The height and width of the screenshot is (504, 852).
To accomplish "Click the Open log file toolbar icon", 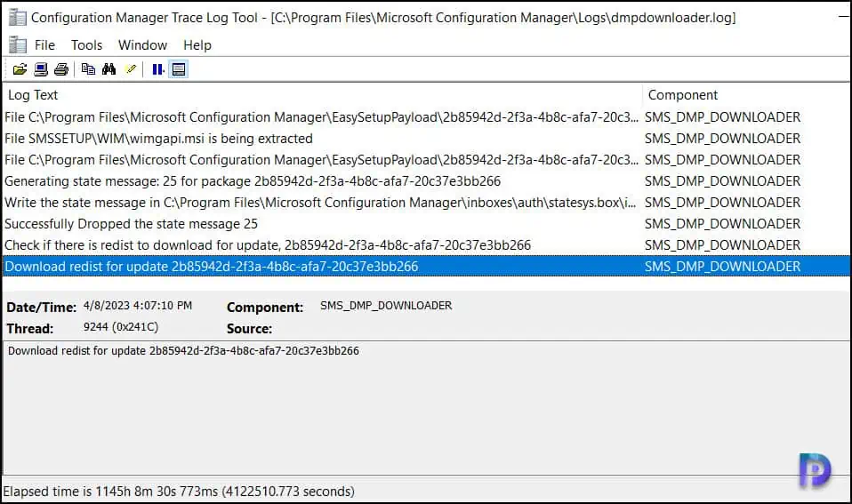I will [20, 69].
